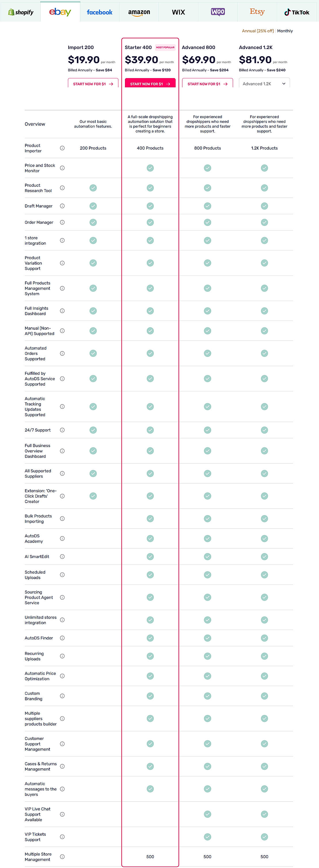Click info icon beside Product Importer
The height and width of the screenshot is (868, 319).
pos(62,148)
